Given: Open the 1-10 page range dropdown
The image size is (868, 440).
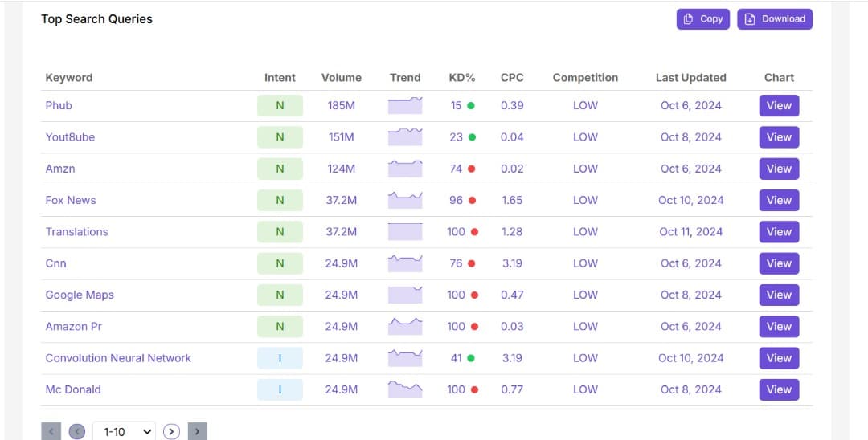Looking at the screenshot, I should pos(124,432).
